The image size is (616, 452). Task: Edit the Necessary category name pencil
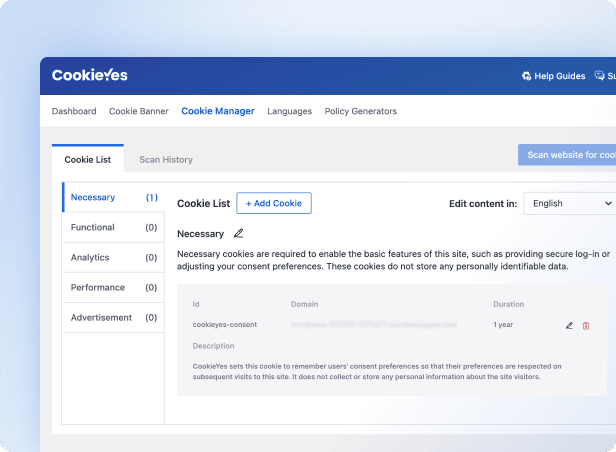pos(238,233)
